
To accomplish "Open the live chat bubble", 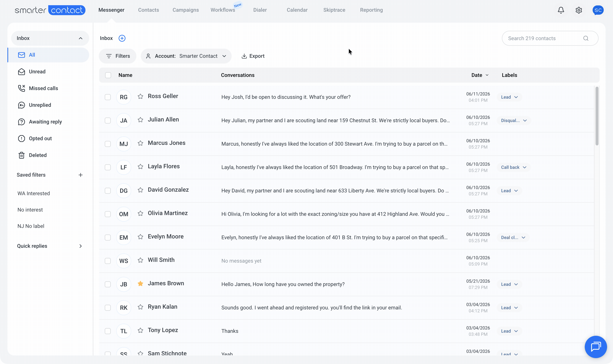I will click(x=596, y=347).
